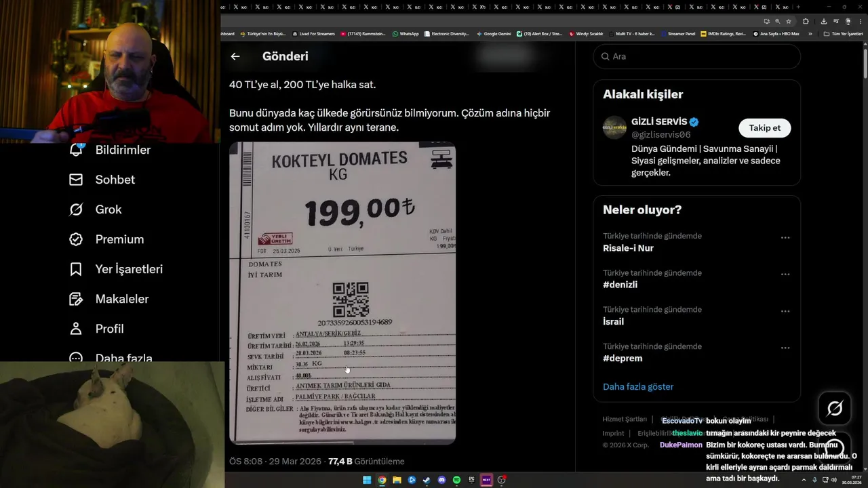Screen dimensions: 868x488
Task: Open the floating Grok button at bottom right
Action: 835,408
